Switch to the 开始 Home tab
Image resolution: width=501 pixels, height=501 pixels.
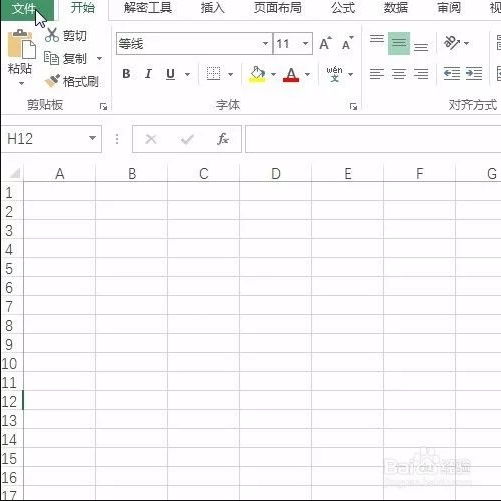point(83,8)
